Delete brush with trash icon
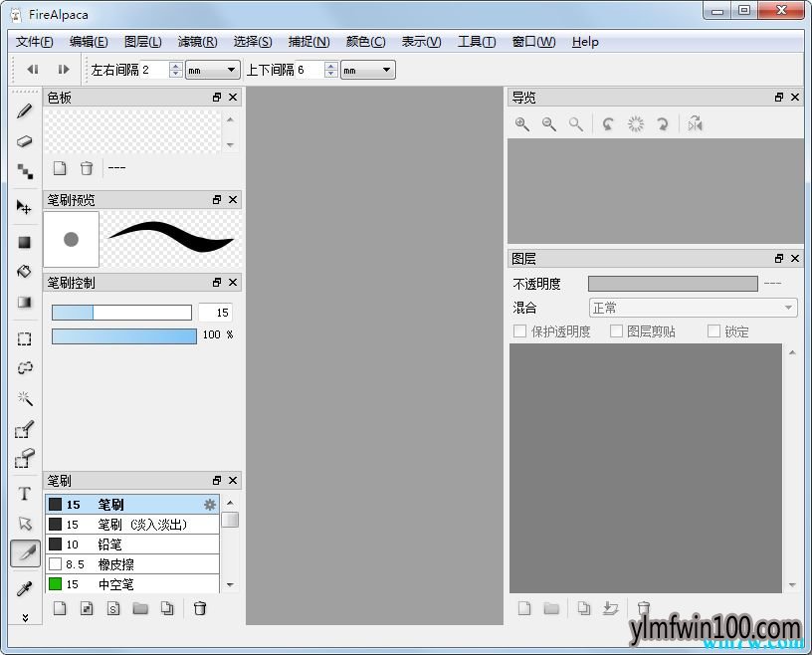Image resolution: width=812 pixels, height=655 pixels. (200, 608)
